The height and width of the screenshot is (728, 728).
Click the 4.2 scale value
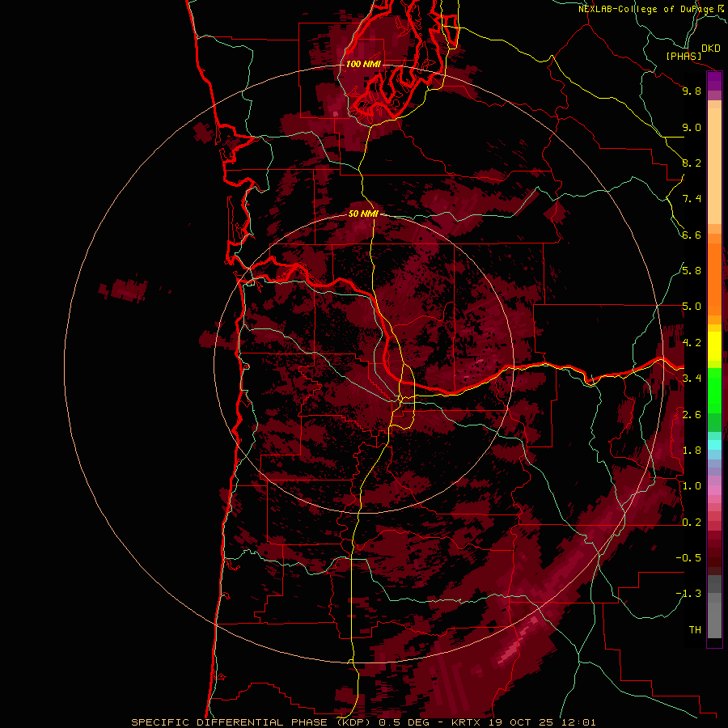692,343
